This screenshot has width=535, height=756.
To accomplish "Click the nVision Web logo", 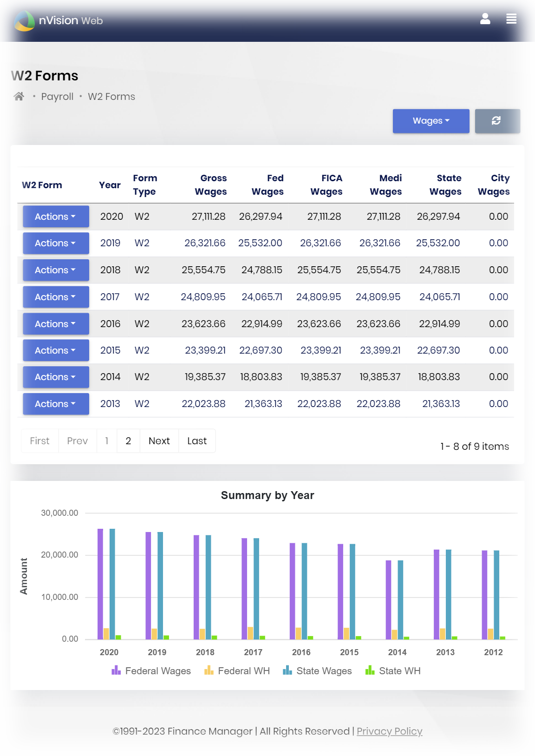I will pos(58,21).
